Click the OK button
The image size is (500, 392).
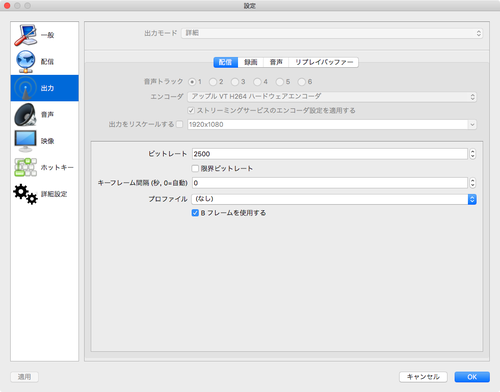click(472, 377)
